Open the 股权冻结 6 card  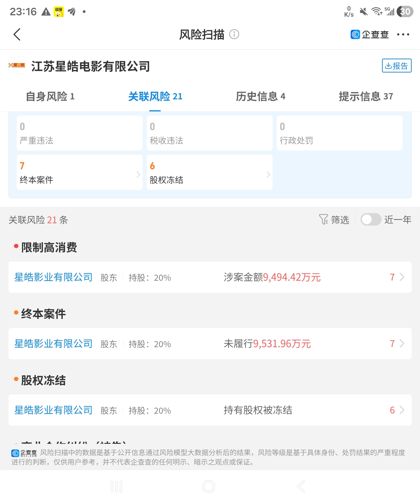pyautogui.click(x=210, y=172)
